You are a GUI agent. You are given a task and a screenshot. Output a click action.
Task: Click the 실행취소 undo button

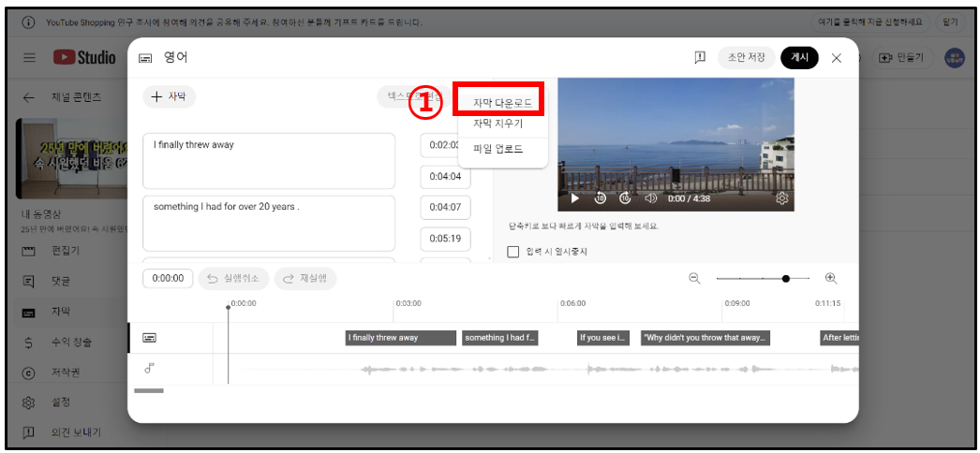point(233,278)
